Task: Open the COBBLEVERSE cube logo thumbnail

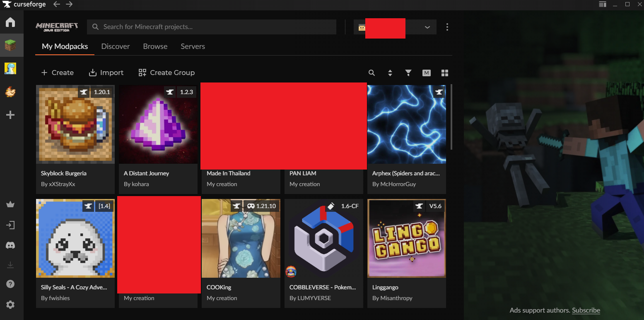Action: tap(324, 238)
